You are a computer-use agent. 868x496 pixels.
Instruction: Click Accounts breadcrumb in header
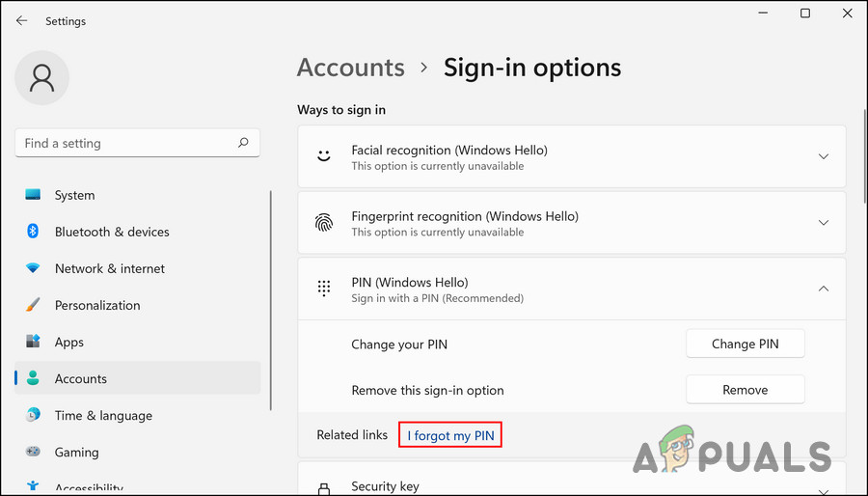click(350, 68)
